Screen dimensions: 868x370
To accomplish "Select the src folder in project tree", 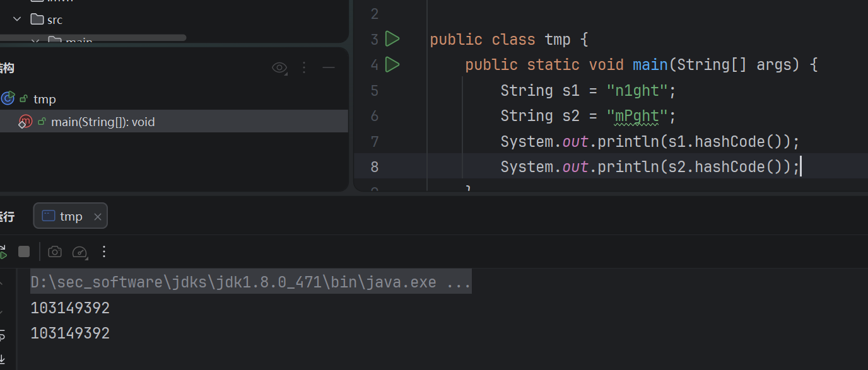I will [x=55, y=20].
